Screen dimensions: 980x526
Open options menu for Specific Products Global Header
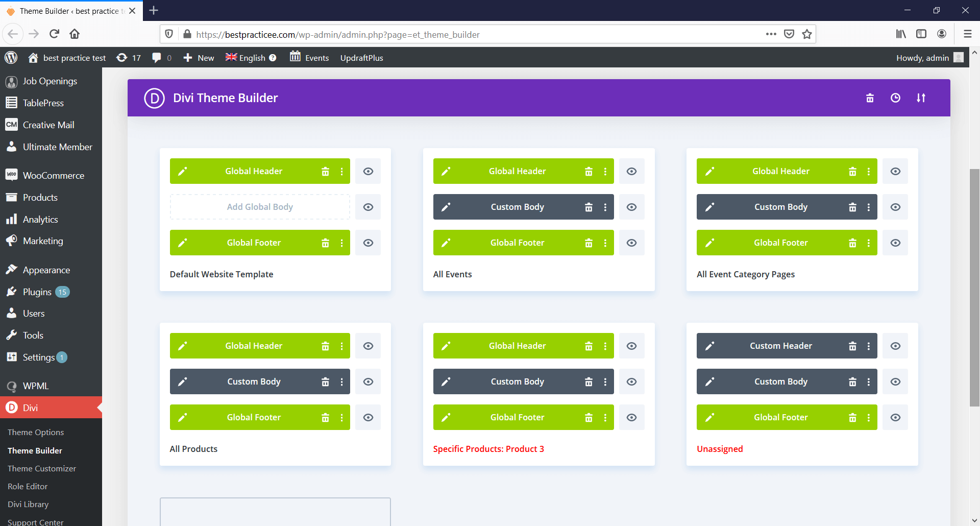(605, 346)
